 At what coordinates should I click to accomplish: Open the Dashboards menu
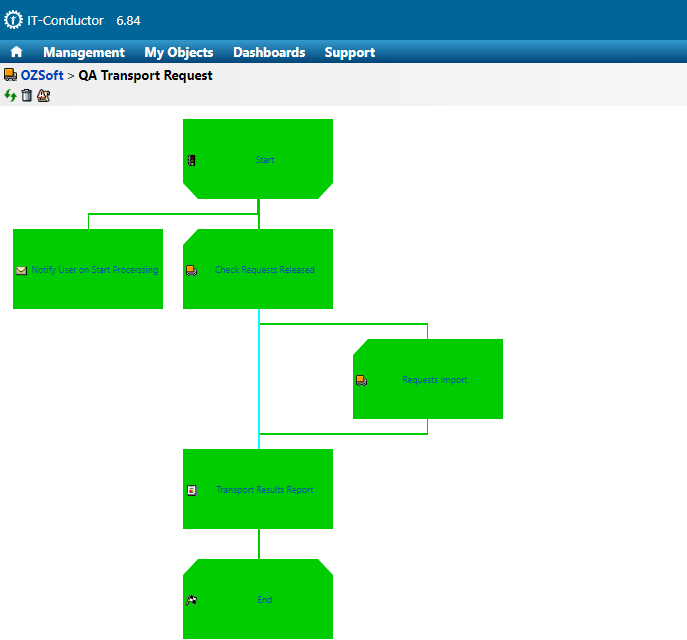click(x=269, y=52)
